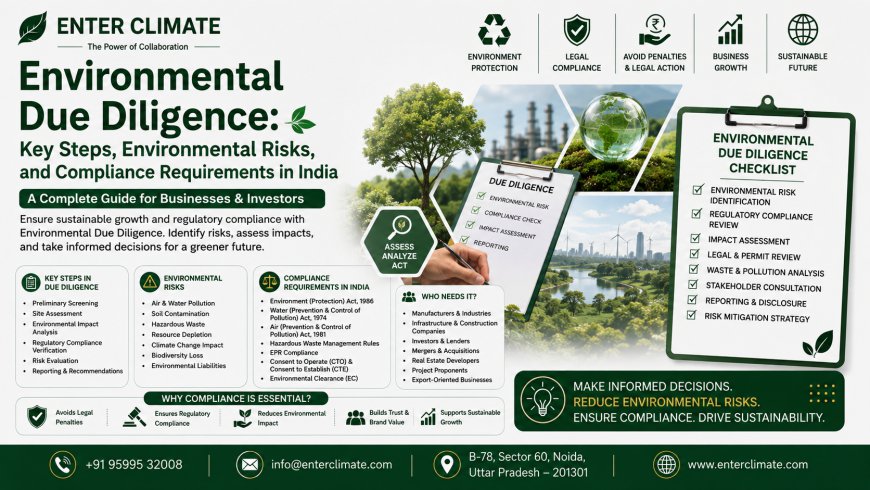The image size is (870, 490).
Task: Click Investors & Lenders list item
Action: click(441, 341)
